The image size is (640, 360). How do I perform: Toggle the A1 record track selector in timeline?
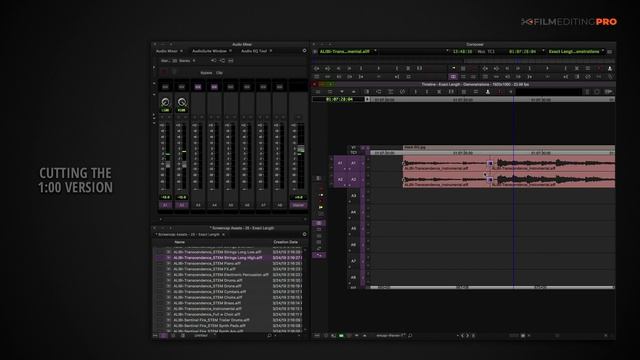click(354, 163)
